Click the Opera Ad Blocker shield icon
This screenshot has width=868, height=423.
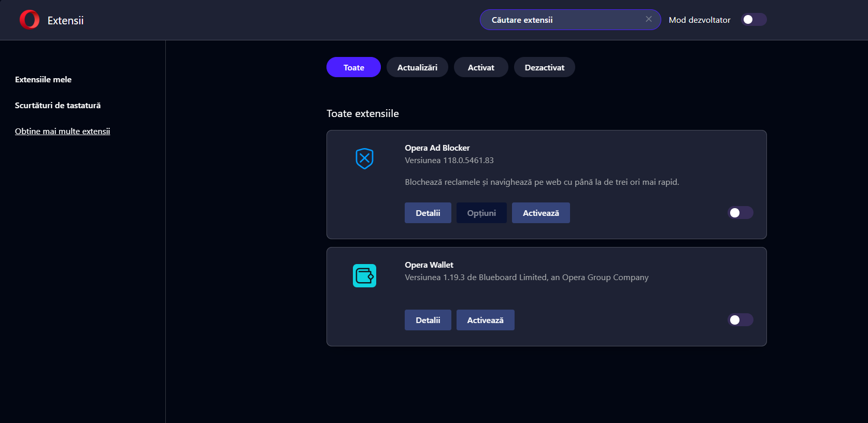[x=364, y=158]
